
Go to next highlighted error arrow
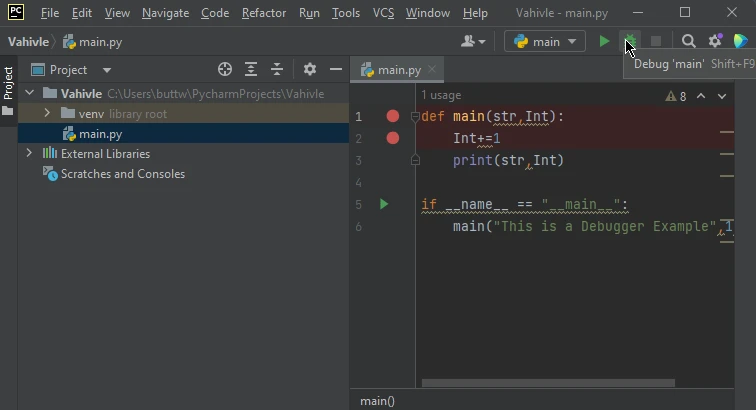722,96
